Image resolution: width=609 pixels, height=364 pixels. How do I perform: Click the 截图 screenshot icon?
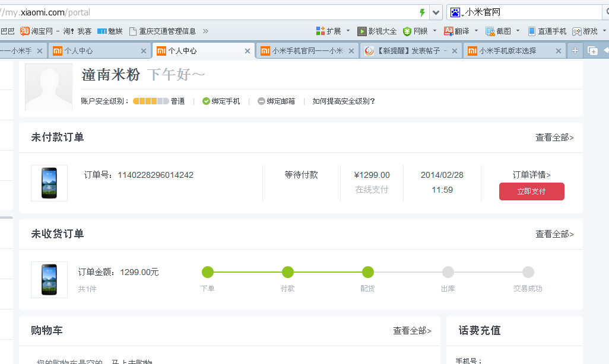(x=490, y=31)
